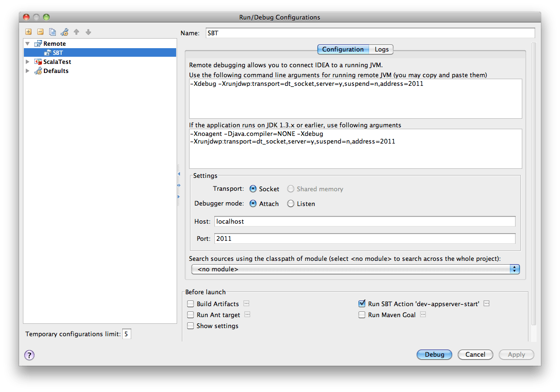The image size is (560, 392).
Task: Click the top splitter collapse arrow
Action: [179, 174]
